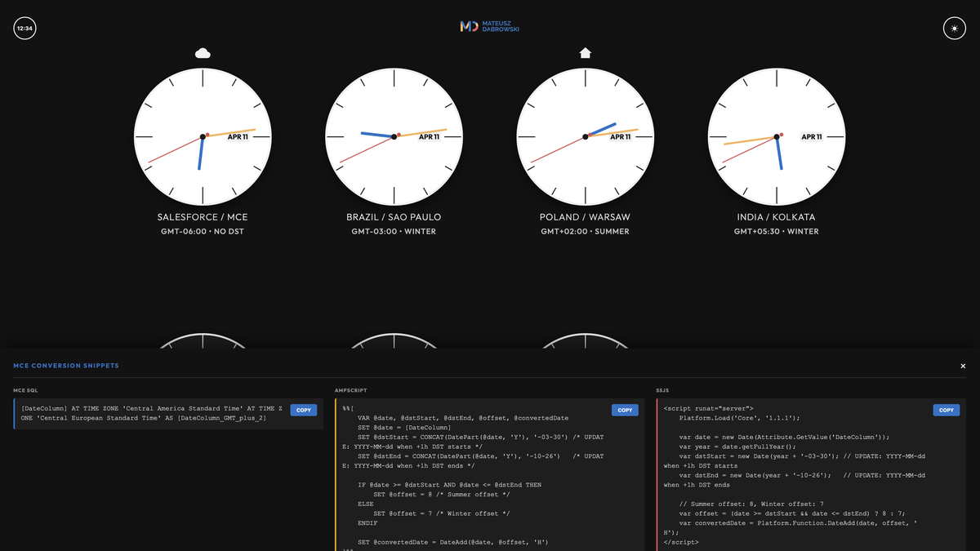Click the POLAND / WARSAW label
Viewport: 980px width, 551px height.
coord(585,217)
